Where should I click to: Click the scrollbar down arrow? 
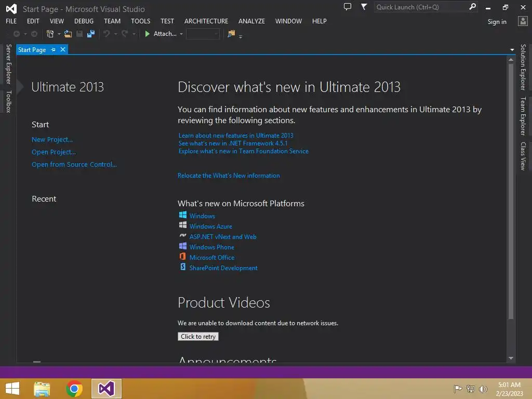click(x=511, y=358)
